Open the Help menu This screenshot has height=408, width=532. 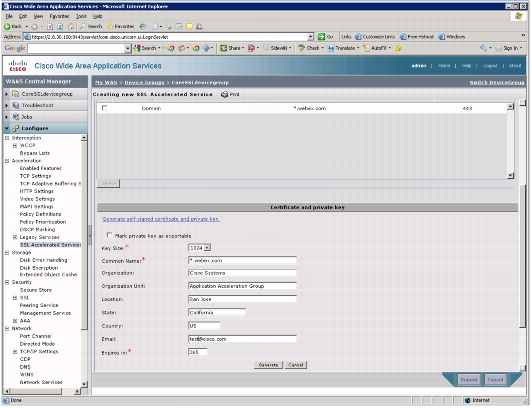point(97,16)
